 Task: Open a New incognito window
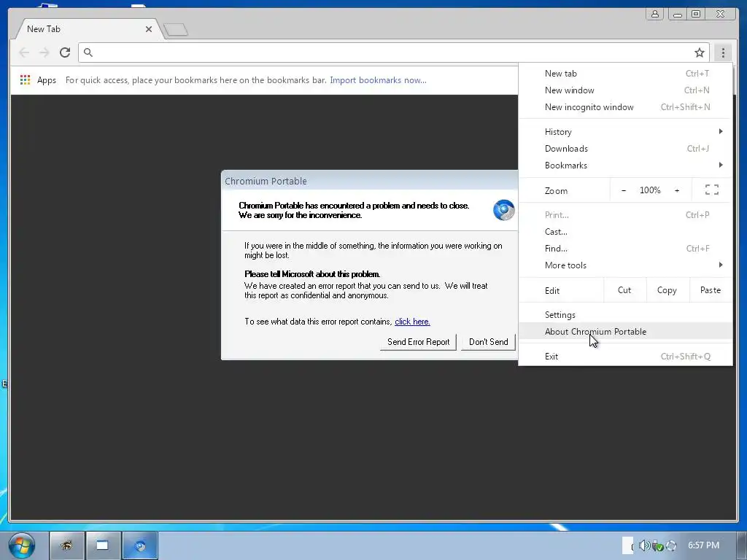[x=625, y=106]
